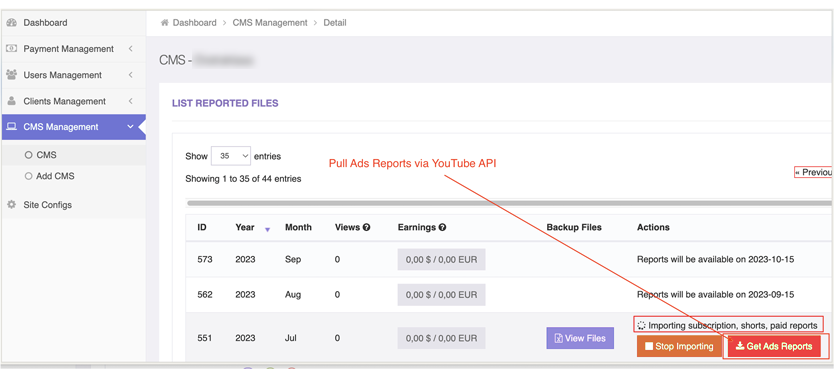The image size is (834, 377).
Task: Open Users Management menu item
Action: [73, 75]
